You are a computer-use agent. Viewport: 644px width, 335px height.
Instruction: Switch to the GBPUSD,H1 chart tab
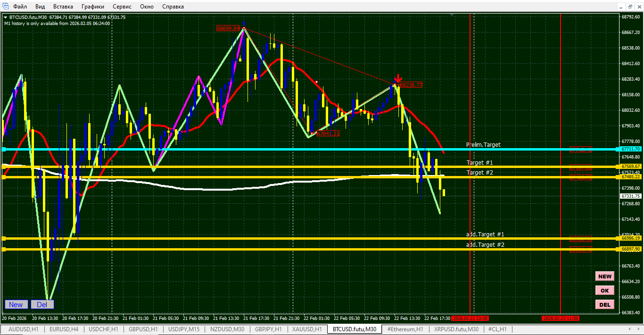[x=143, y=329]
